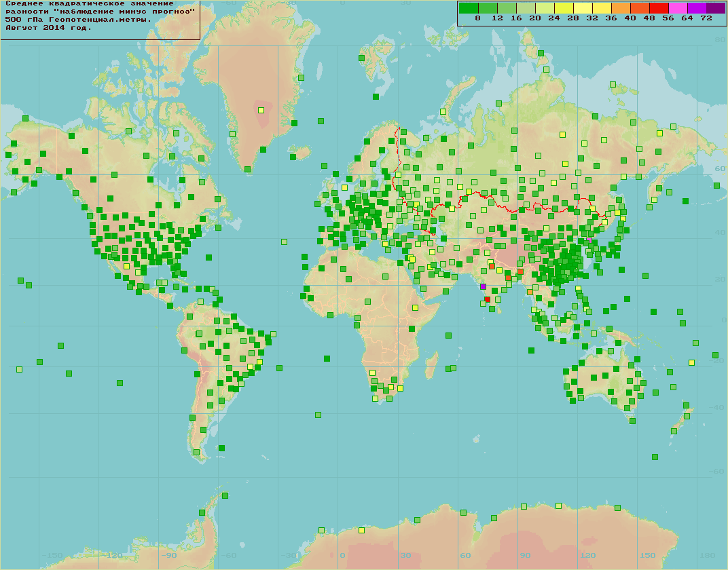Click the date text 'Август 2014 год.'
This screenshot has width=728, height=570.
pos(49,28)
